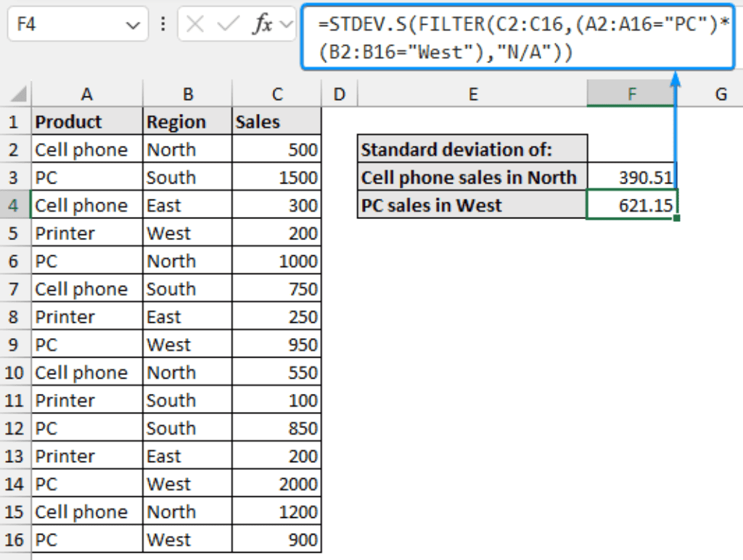This screenshot has width=743, height=560.
Task: Select row header 9
Action: click(15, 345)
